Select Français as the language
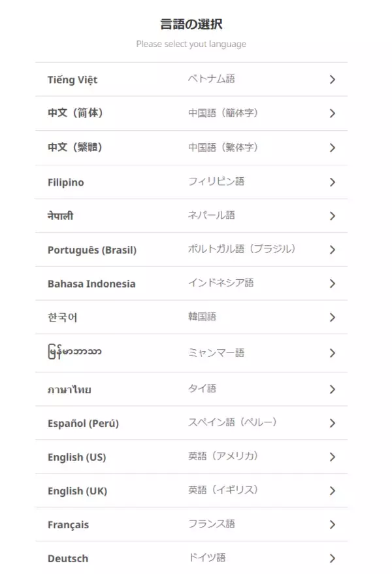 (68, 525)
